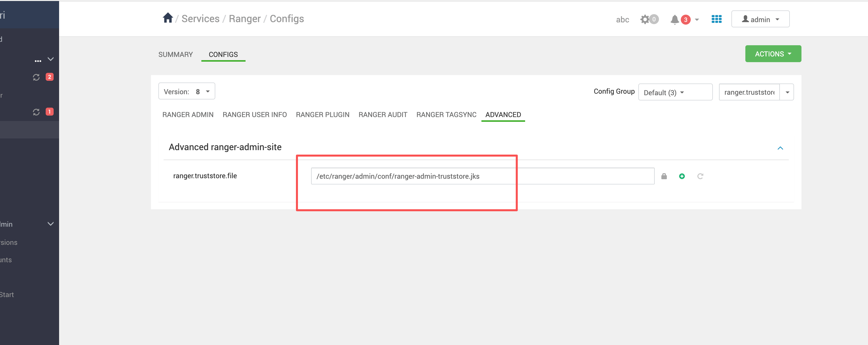
Task: Click restart-required icon with badge 2
Action: 36,77
